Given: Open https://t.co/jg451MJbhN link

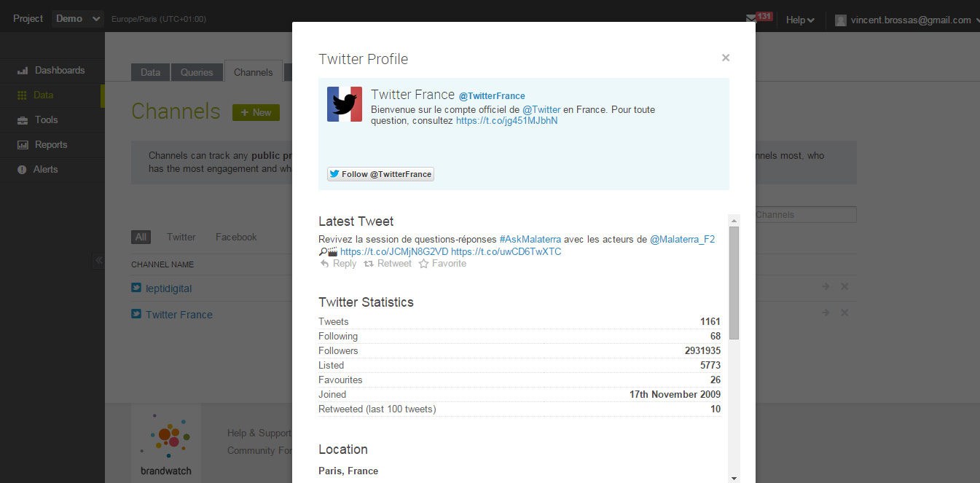Looking at the screenshot, I should [507, 121].
